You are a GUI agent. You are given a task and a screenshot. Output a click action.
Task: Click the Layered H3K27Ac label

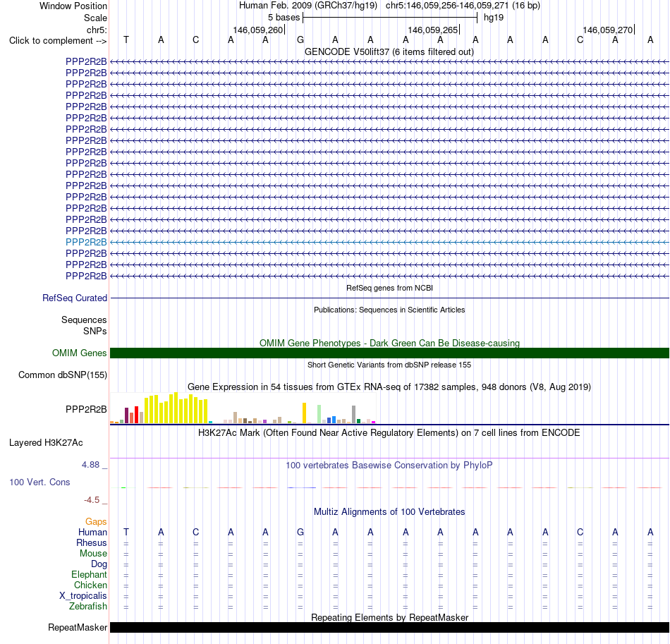(x=46, y=443)
